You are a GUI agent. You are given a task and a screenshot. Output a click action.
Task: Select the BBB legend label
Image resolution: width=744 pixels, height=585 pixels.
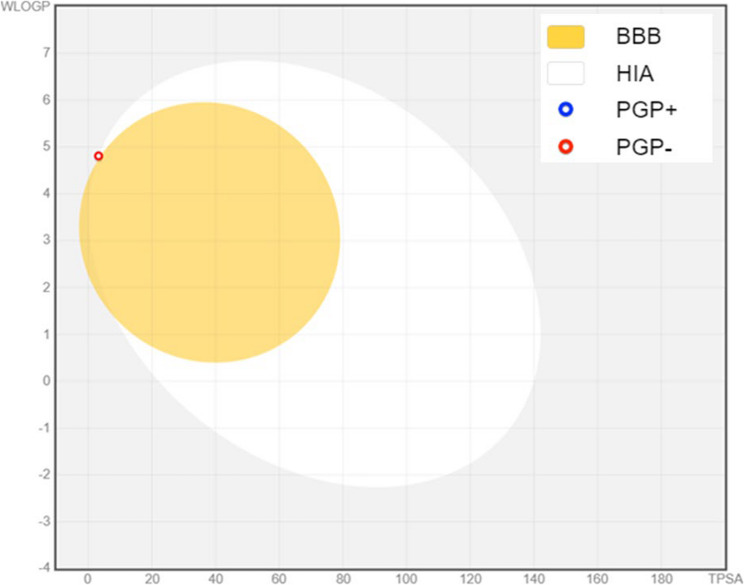(638, 37)
